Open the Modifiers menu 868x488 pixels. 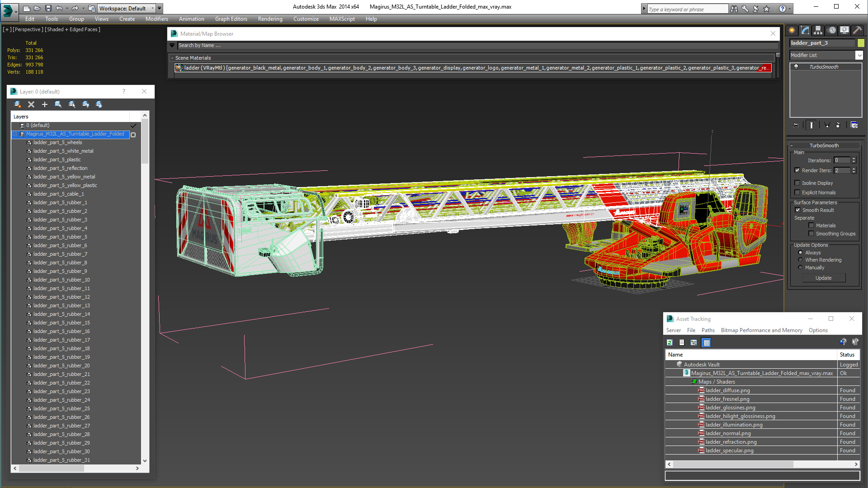point(157,19)
